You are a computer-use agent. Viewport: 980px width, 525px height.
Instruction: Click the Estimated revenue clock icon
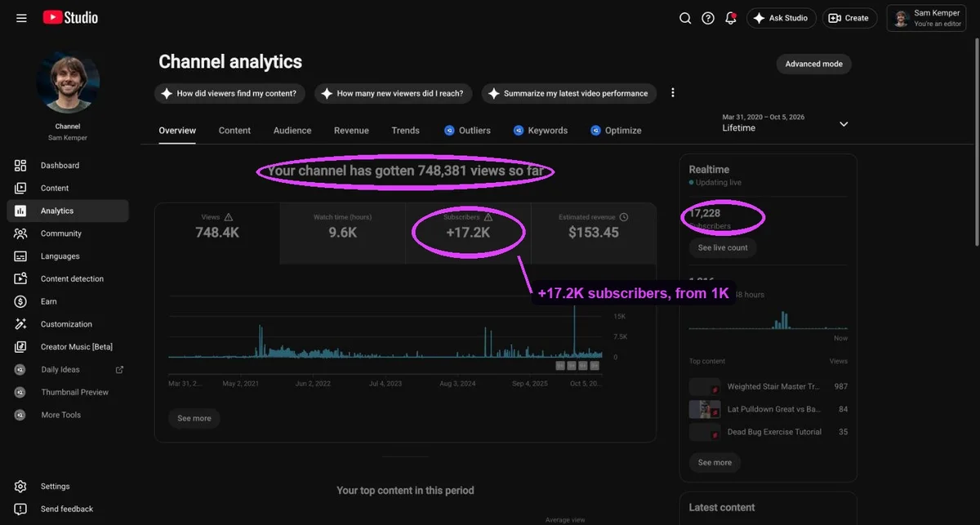point(624,217)
